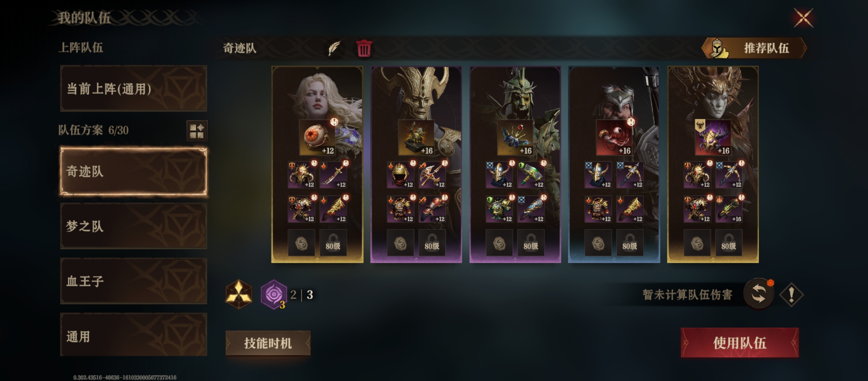Open the diamond exclamation info icon

(791, 294)
